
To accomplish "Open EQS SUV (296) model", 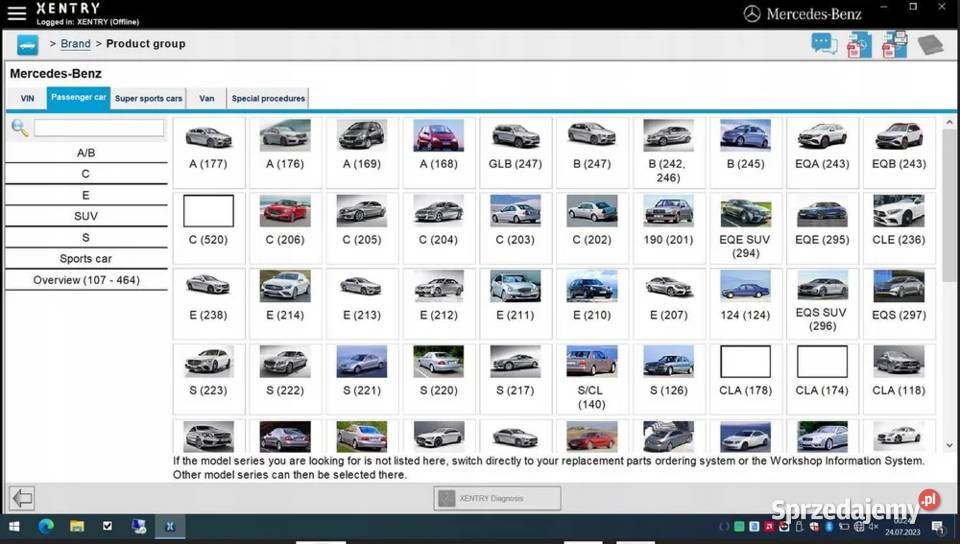I will (x=822, y=304).
